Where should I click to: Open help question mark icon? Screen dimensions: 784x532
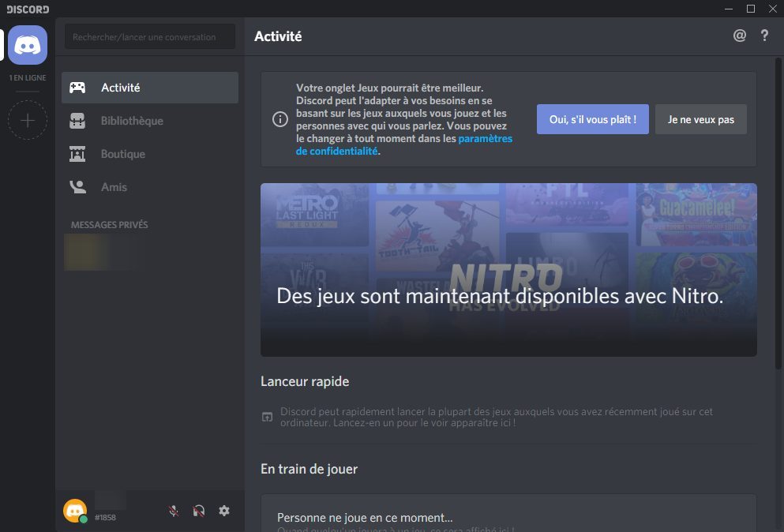pos(764,36)
